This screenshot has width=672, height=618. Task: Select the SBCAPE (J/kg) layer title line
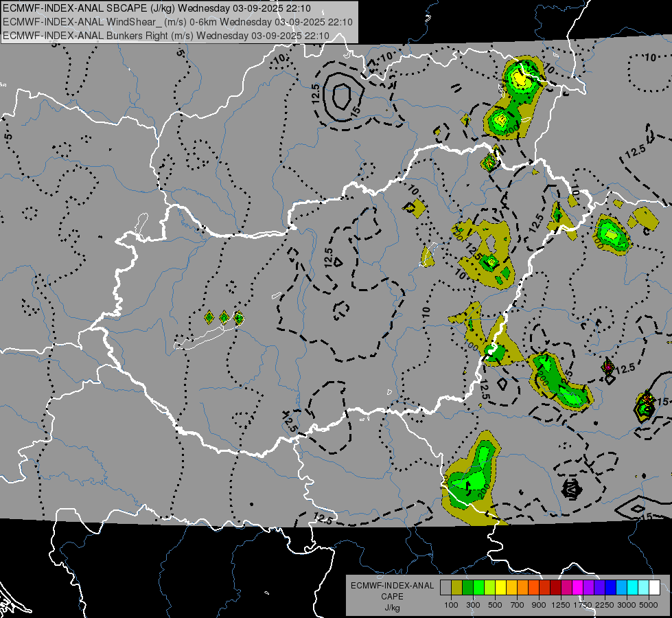(x=157, y=8)
